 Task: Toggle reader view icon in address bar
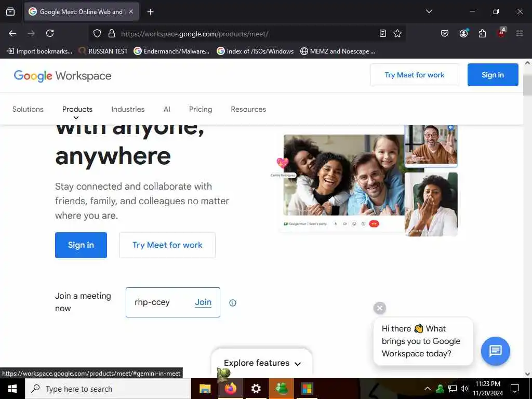point(383,33)
